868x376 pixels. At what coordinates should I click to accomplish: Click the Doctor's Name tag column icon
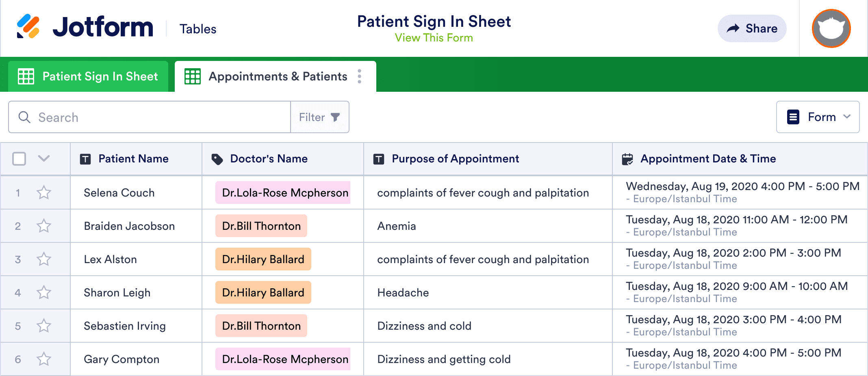pyautogui.click(x=217, y=159)
